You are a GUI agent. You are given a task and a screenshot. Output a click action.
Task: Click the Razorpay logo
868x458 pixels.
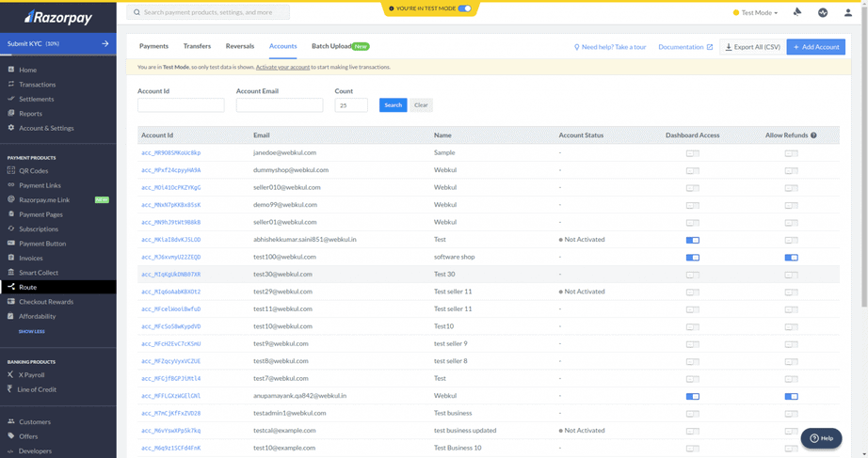pyautogui.click(x=58, y=17)
